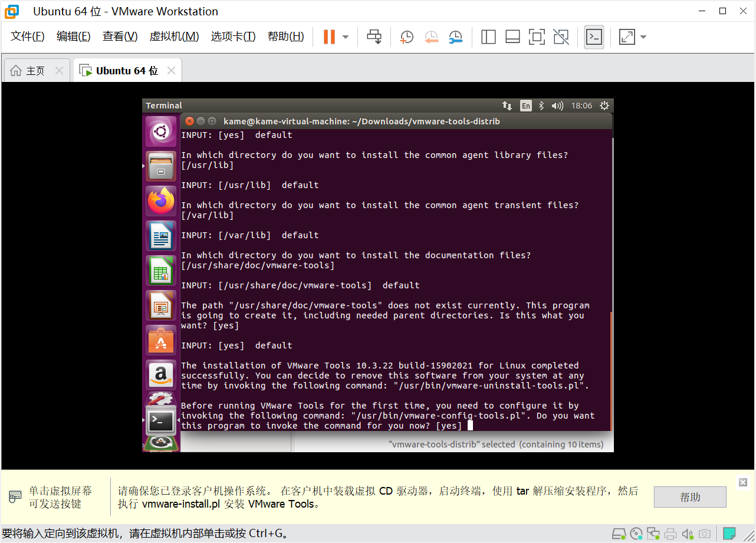756x543 pixels.
Task: Send Ctrl+Alt+Del to the virtual machine
Action: 374,37
